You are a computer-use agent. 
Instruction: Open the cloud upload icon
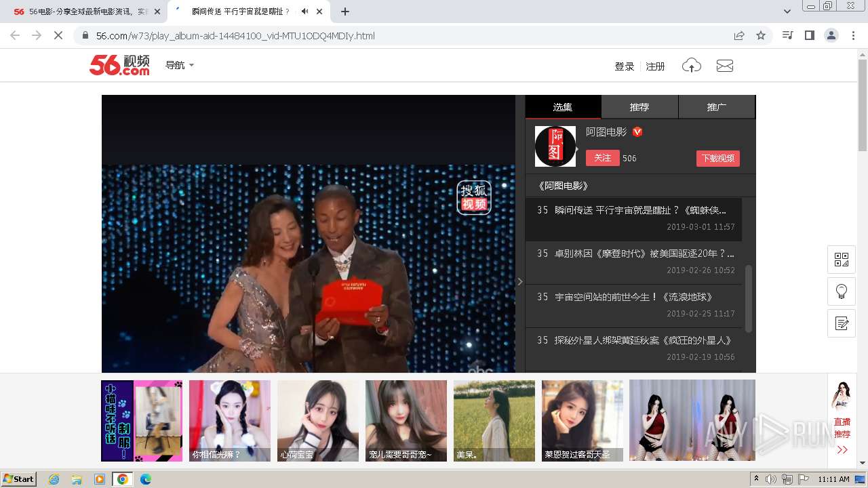[x=691, y=66]
